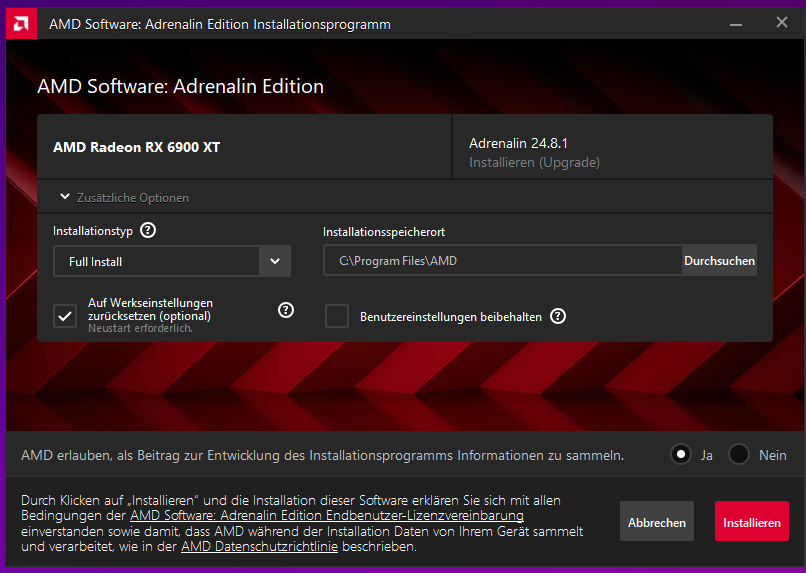This screenshot has height=573, width=806.
Task: Click the AMD logo in title bar
Action: tap(21, 24)
